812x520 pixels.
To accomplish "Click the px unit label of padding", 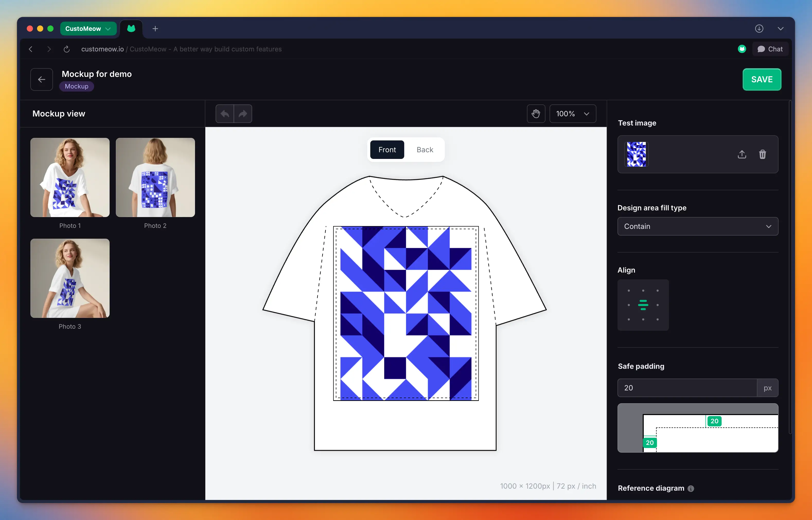I will (x=767, y=388).
